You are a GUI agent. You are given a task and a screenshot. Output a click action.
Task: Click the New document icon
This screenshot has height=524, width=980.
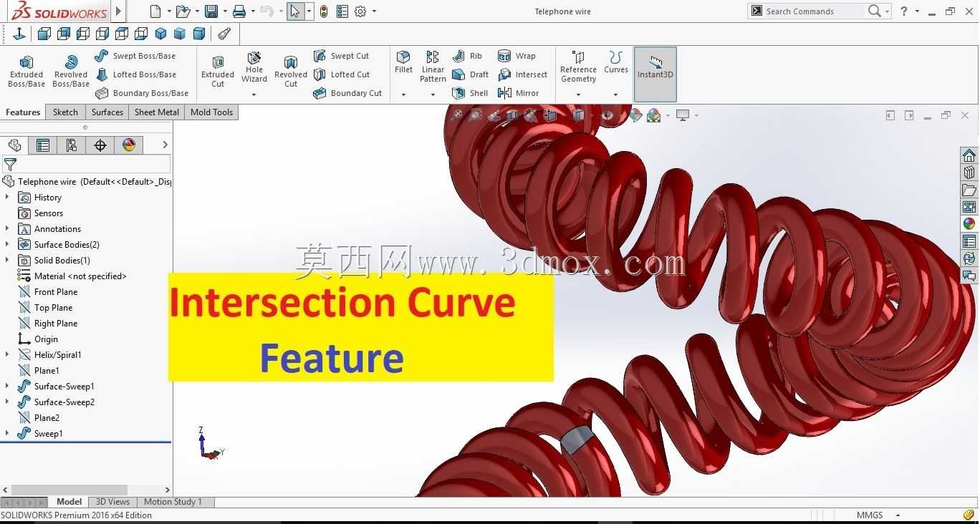tap(155, 11)
